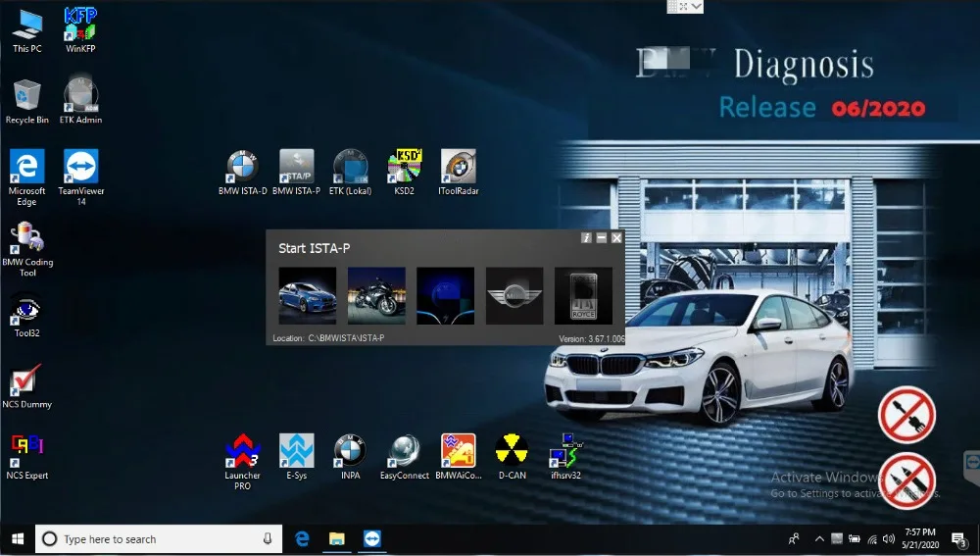Screen dimensions: 980x556
Task: Select BMW car thumbnail in Start ISTA-P
Action: coord(308,296)
